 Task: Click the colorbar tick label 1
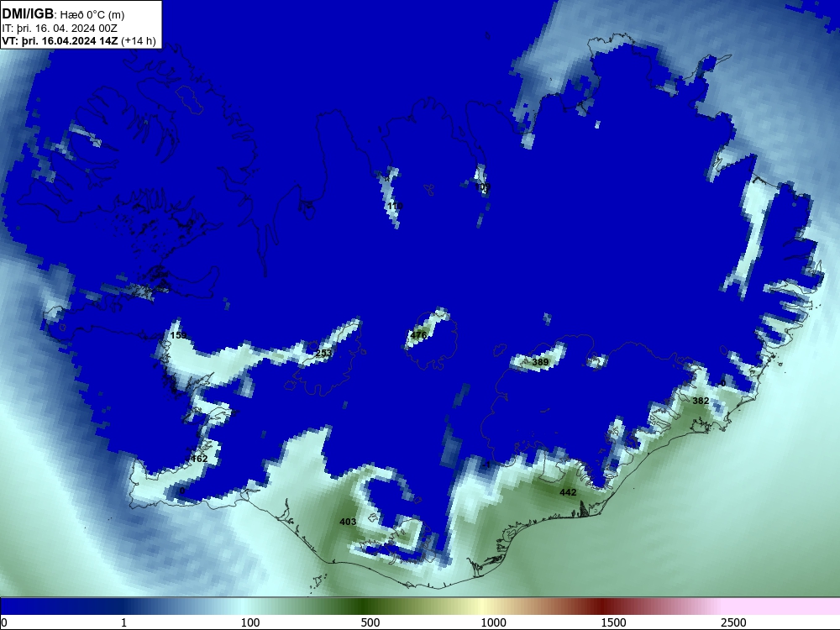pyautogui.click(x=123, y=622)
